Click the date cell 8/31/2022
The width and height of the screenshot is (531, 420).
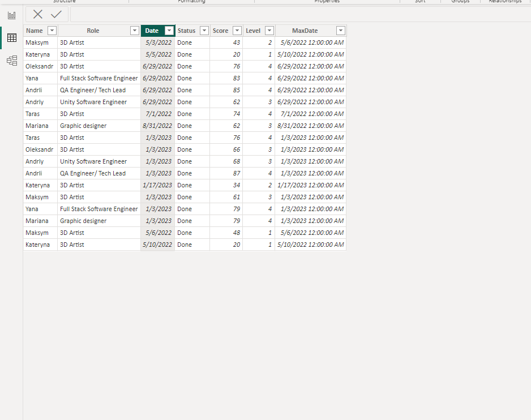[158, 126]
